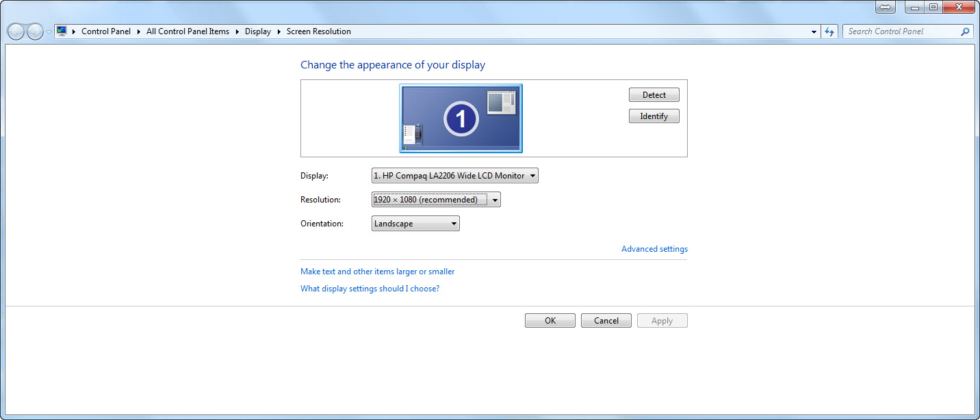Click the Back navigation arrow
Image resolution: width=980 pixels, height=420 pixels.
16,31
